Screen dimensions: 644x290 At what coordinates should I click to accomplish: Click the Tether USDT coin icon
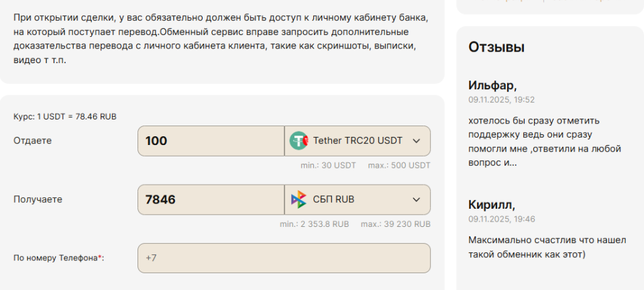pos(299,141)
